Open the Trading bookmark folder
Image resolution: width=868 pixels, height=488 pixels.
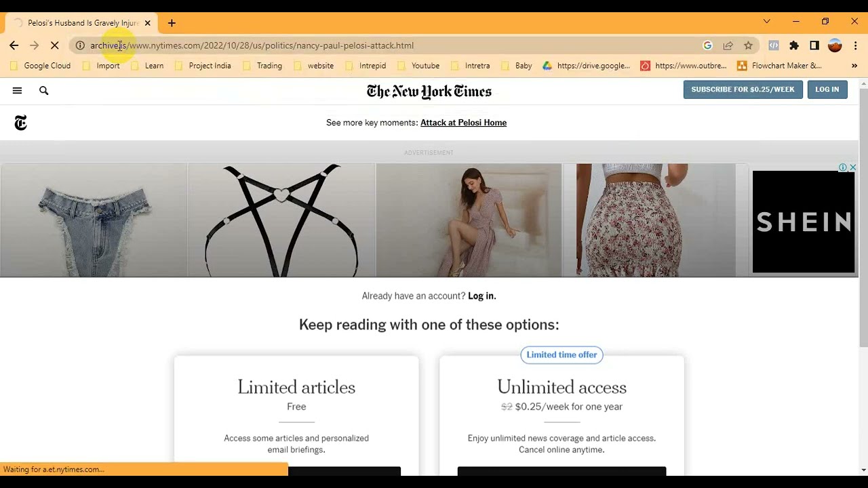click(x=262, y=66)
